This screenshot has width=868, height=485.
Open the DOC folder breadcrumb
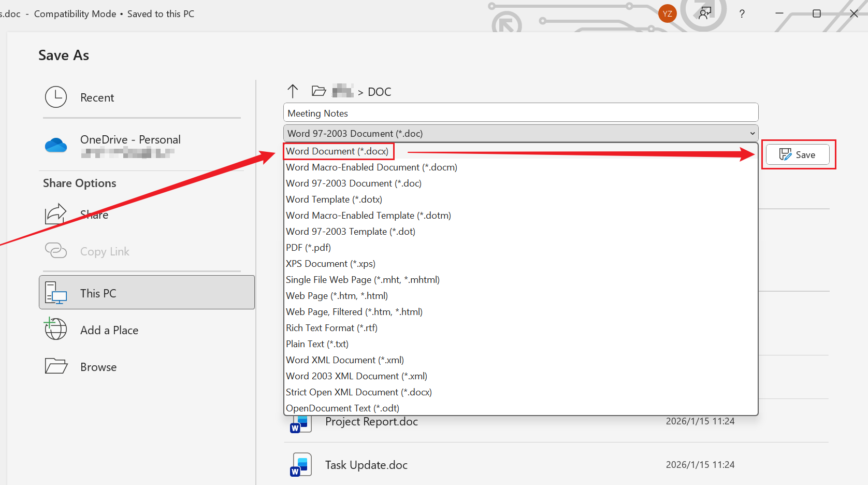(379, 91)
